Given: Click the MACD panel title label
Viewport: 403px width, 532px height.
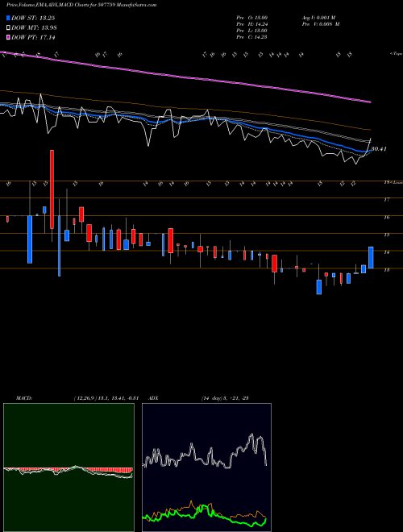Looking at the screenshot, I should (x=24, y=398).
